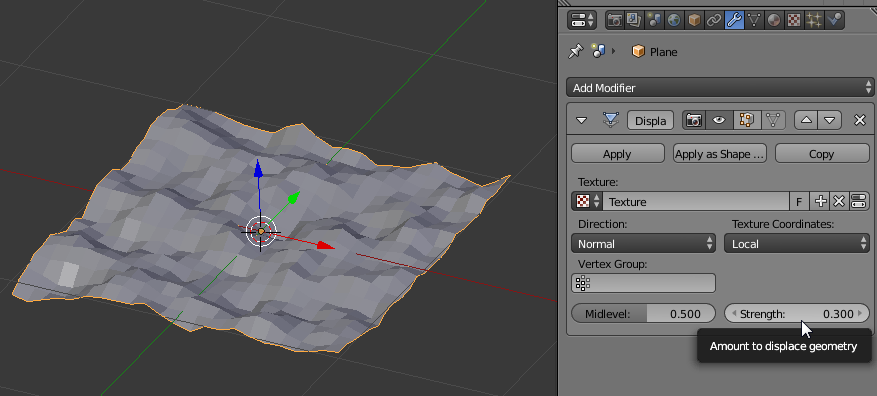Switch to the World properties tab
This screenshot has height=396, width=877.
(x=674, y=21)
